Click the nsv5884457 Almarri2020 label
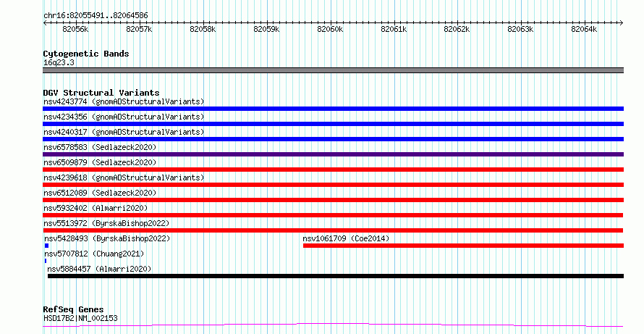The width and height of the screenshot is (644, 334). pyautogui.click(x=99, y=269)
